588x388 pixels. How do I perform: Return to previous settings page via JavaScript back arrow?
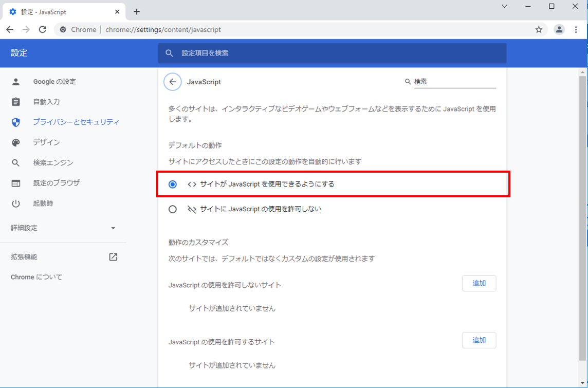click(173, 82)
